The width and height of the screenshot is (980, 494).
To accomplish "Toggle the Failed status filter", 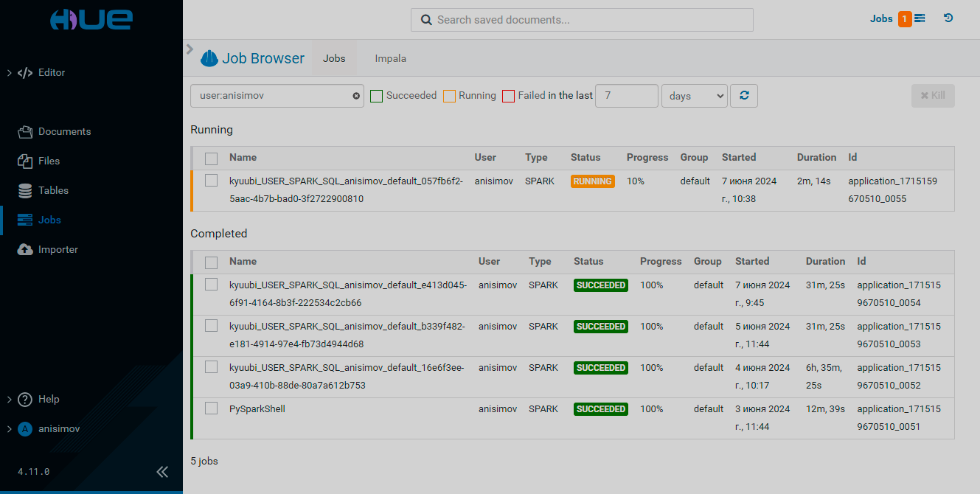I will [508, 96].
